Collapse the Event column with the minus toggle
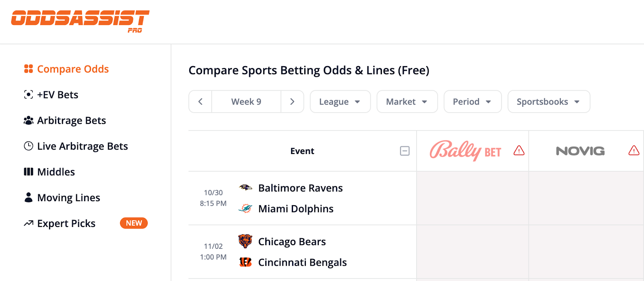Image resolution: width=644 pixels, height=281 pixels. pyautogui.click(x=405, y=151)
